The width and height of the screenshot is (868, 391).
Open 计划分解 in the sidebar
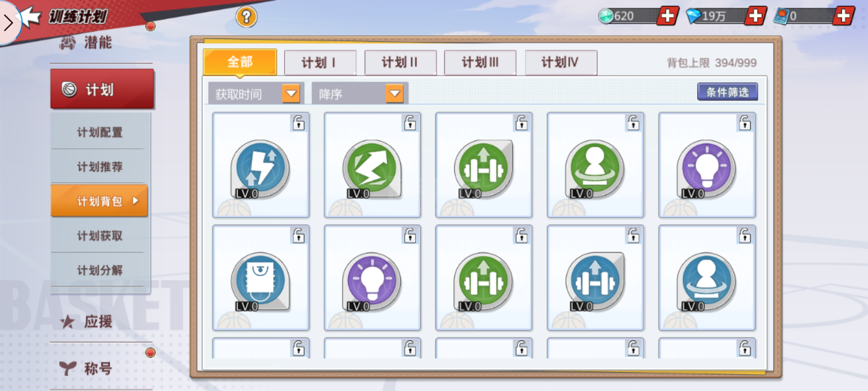coord(100,270)
